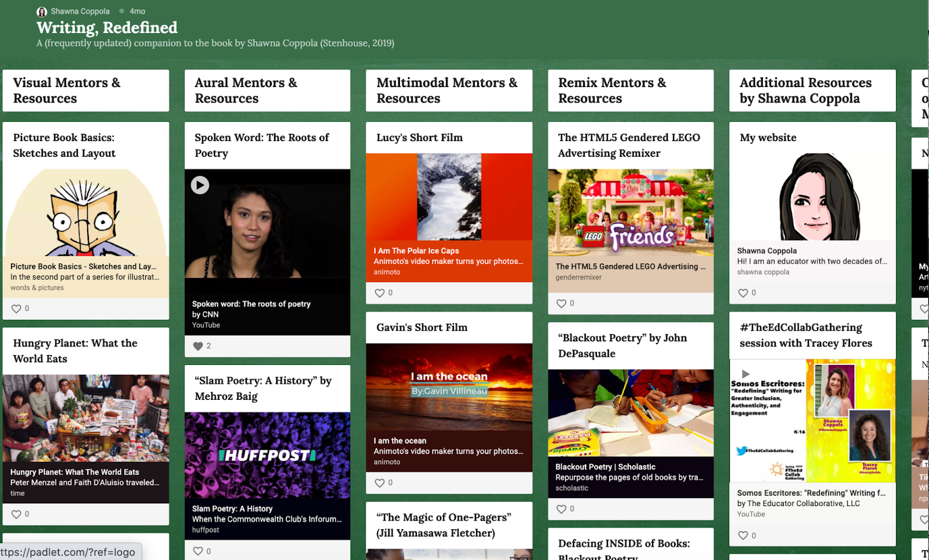Viewport: 929px width, 560px height.
Task: Click YouTube source under Spoken word video
Action: pos(206,325)
